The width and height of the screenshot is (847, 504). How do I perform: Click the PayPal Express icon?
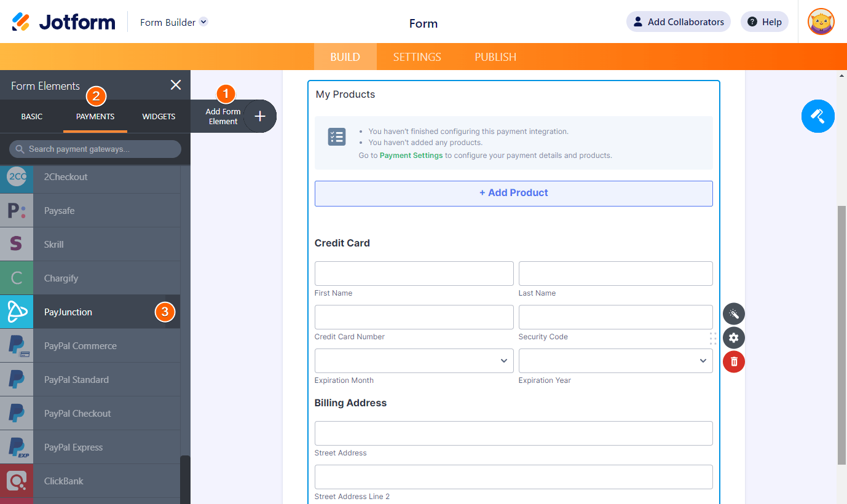coord(17,447)
